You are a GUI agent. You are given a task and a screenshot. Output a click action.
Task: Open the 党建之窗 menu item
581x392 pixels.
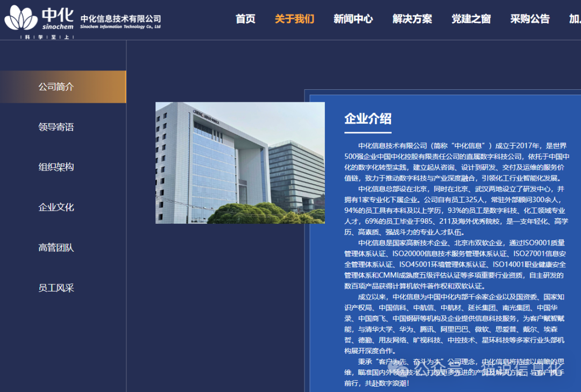point(471,19)
